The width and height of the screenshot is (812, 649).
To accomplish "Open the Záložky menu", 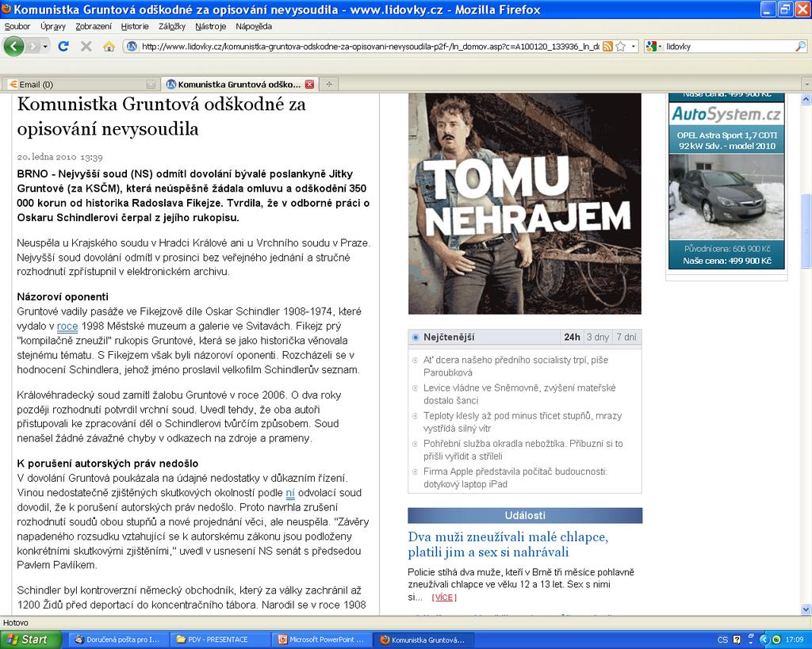I will [172, 26].
